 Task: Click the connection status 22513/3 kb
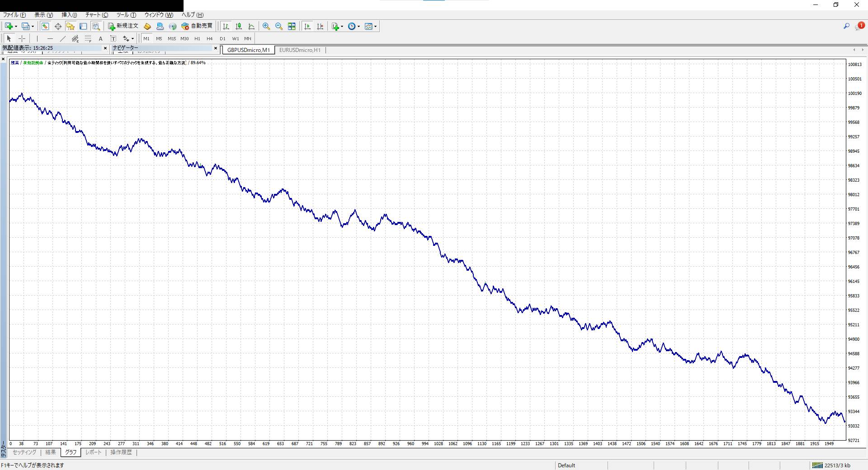(831, 465)
